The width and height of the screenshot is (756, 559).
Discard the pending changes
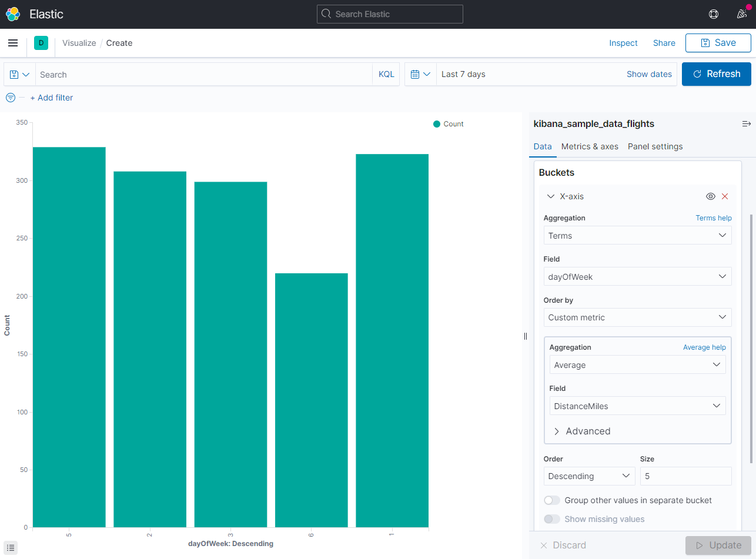pyautogui.click(x=563, y=545)
